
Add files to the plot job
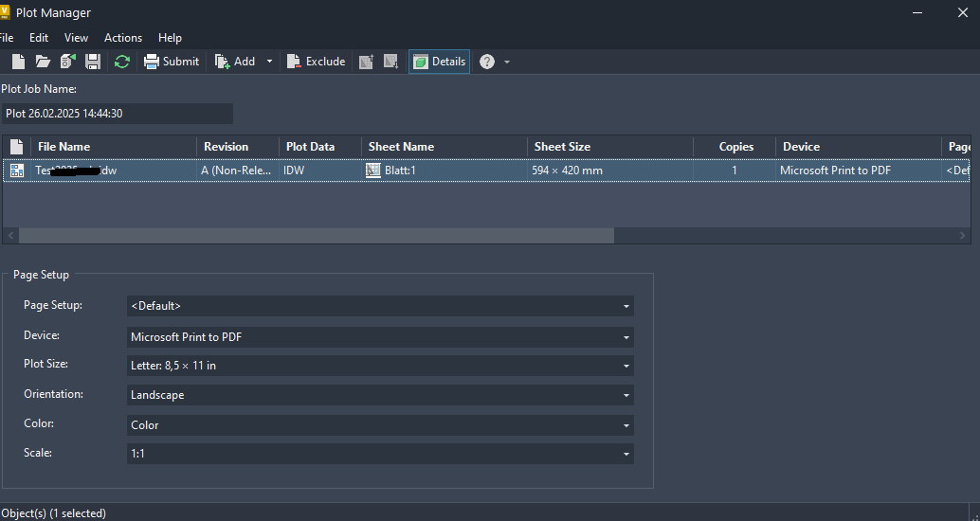pyautogui.click(x=235, y=62)
